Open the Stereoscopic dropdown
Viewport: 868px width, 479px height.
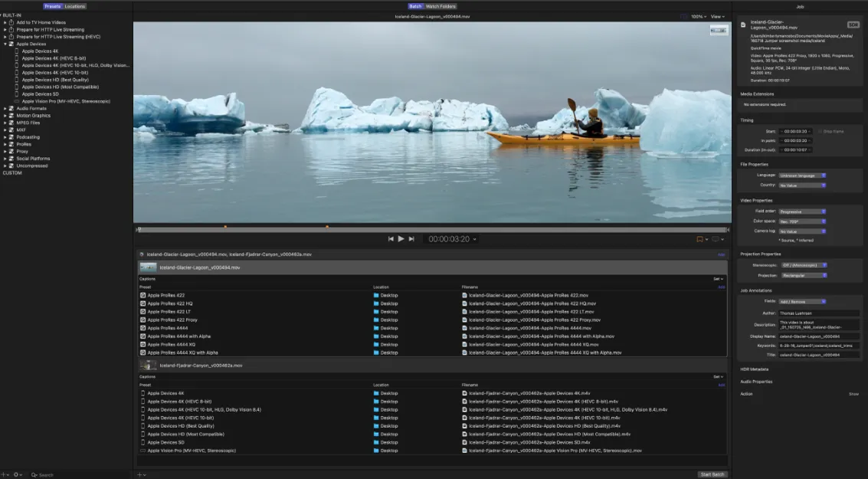point(804,265)
